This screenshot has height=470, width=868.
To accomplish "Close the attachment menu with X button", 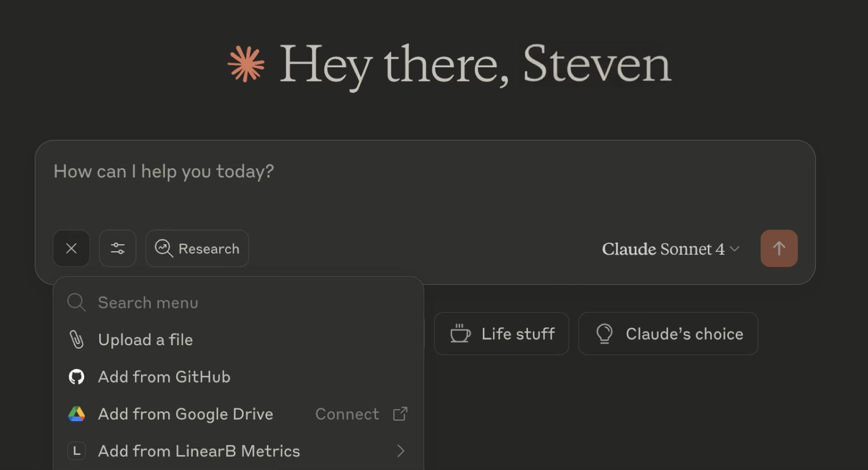I will click(x=71, y=249).
